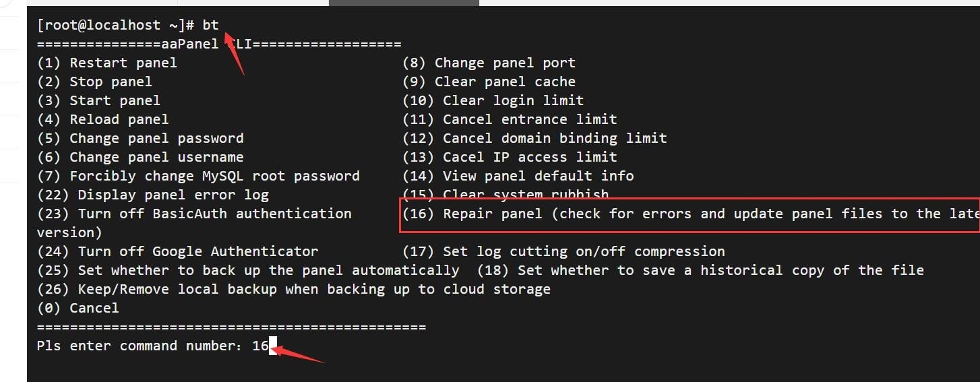
Task: Select "(23) Turn off BasicAuth authentication" text
Action: [x=194, y=214]
